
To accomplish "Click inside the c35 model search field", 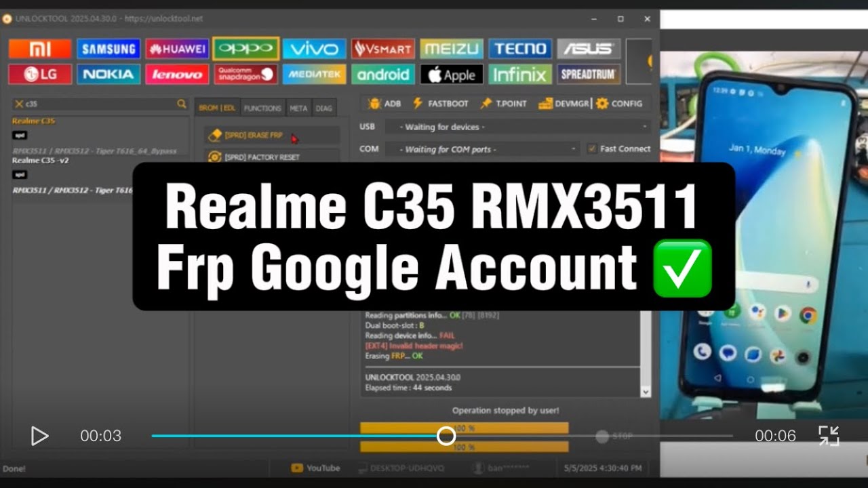I will pos(100,104).
